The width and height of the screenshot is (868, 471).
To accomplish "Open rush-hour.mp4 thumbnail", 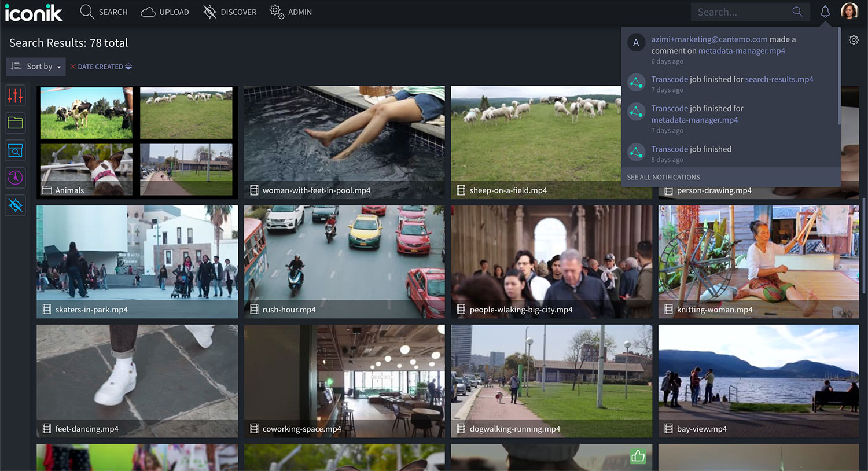I will [x=344, y=262].
